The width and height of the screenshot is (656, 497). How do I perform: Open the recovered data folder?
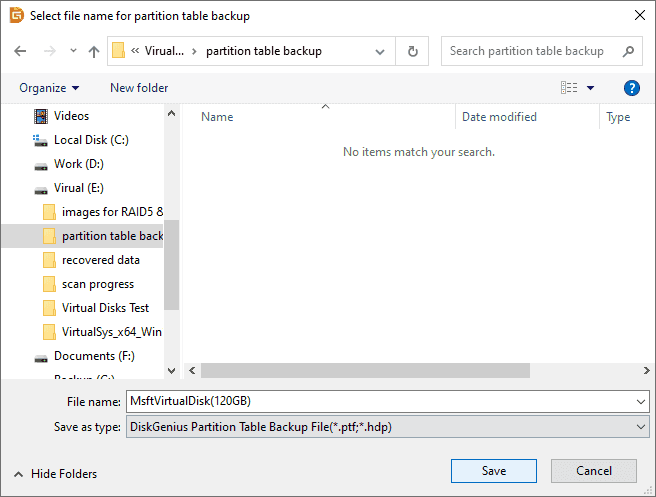100,260
